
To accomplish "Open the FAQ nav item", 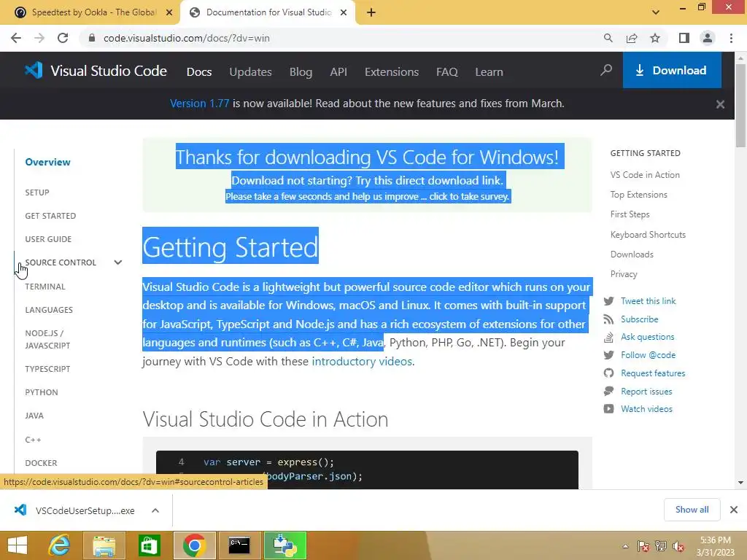I will (447, 72).
